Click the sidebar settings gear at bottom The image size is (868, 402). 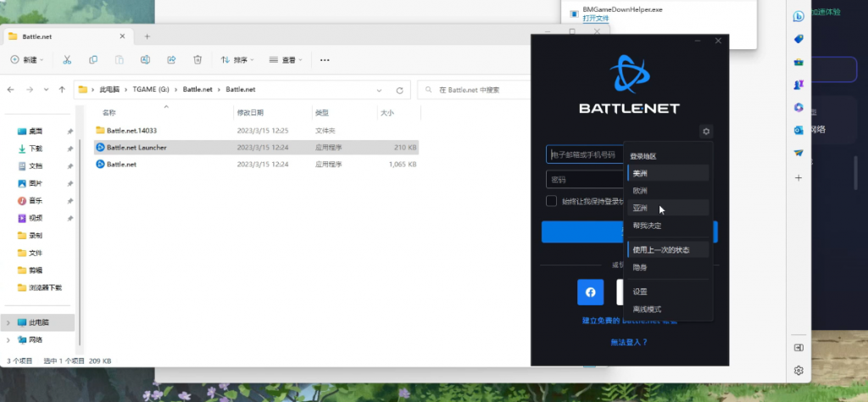pyautogui.click(x=798, y=370)
